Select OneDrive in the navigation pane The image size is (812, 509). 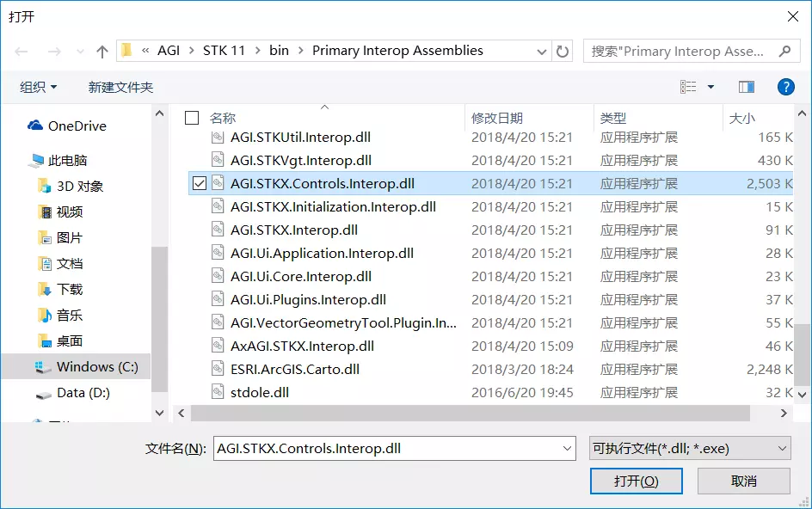66,126
